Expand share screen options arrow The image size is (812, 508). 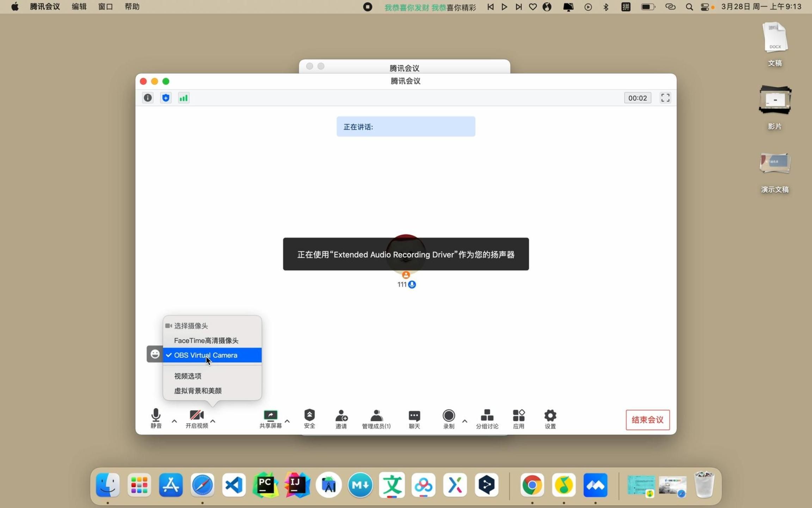coord(287,421)
